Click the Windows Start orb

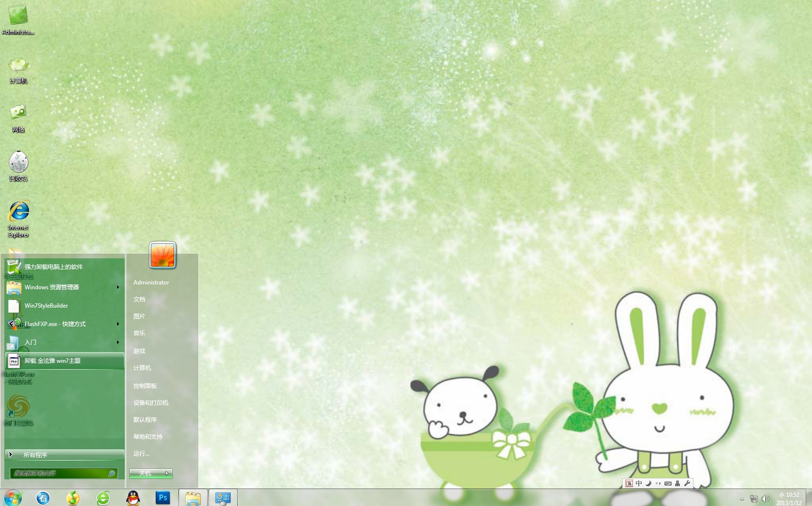pos(13,498)
